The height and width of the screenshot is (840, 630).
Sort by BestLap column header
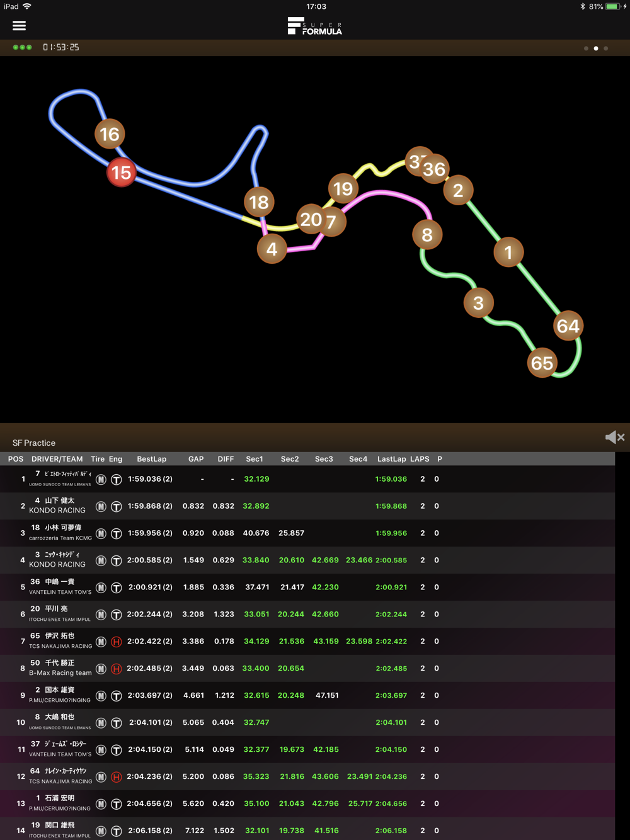coord(151,459)
